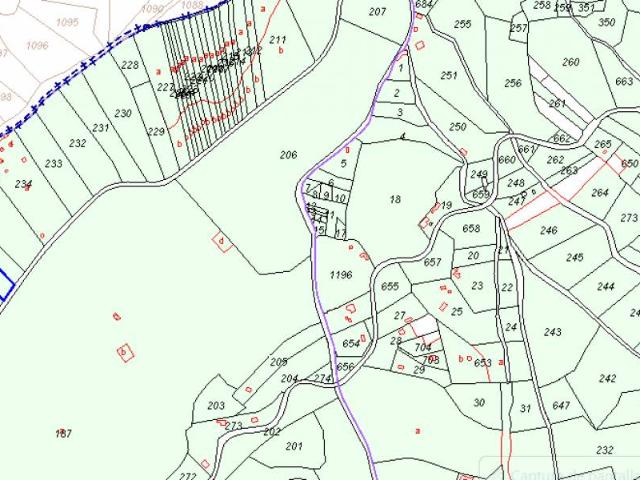Select parcel 30 at the bottom

pyautogui.click(x=479, y=403)
